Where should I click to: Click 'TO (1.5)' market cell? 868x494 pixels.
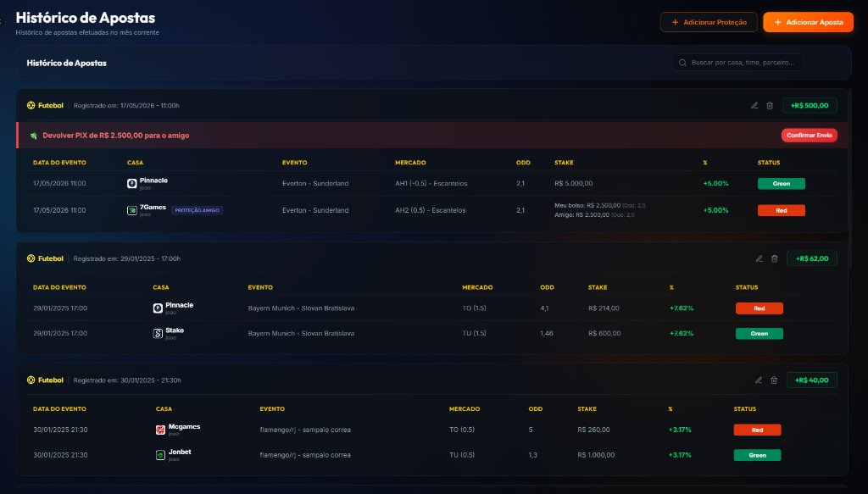(475, 308)
